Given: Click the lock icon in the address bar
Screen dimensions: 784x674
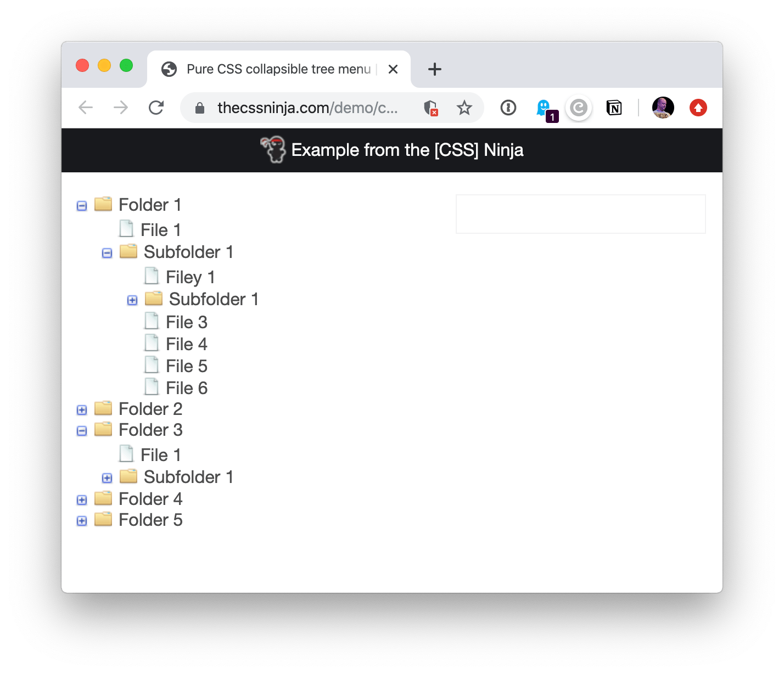Looking at the screenshot, I should (x=199, y=108).
